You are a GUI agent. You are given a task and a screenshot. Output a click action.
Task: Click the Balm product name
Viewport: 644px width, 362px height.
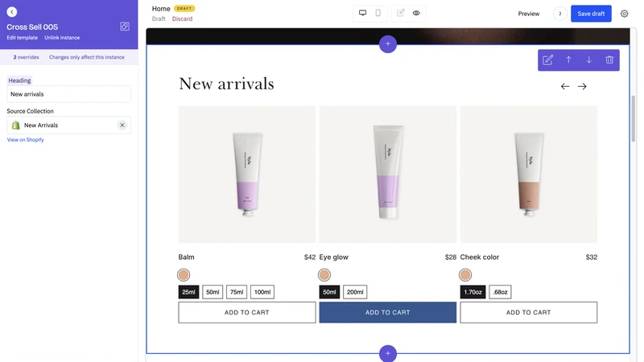point(187,257)
